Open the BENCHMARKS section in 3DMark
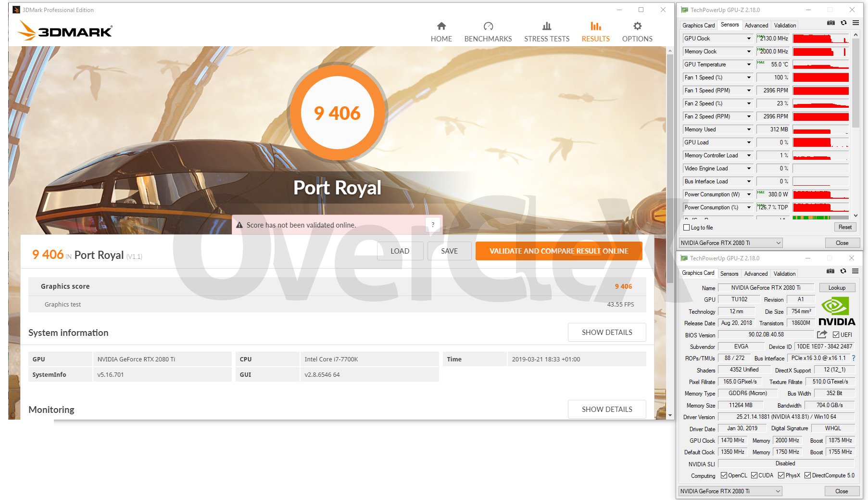Image resolution: width=868 pixels, height=500 pixels. pos(488,32)
